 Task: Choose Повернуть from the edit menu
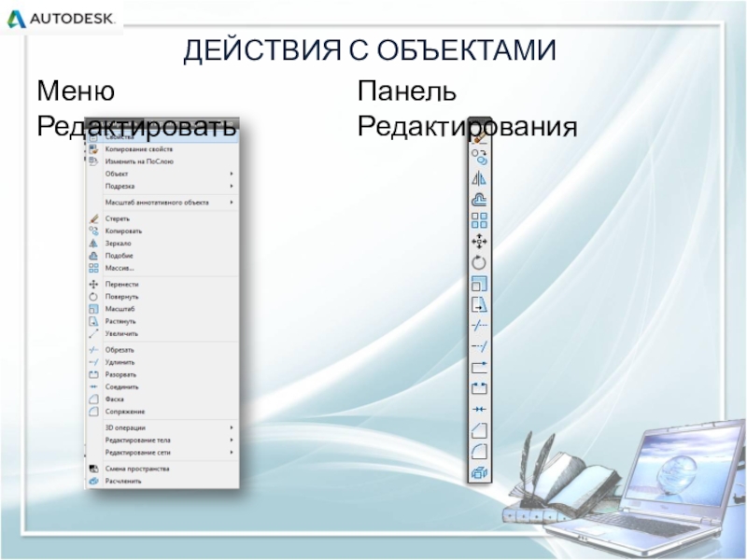point(162,297)
